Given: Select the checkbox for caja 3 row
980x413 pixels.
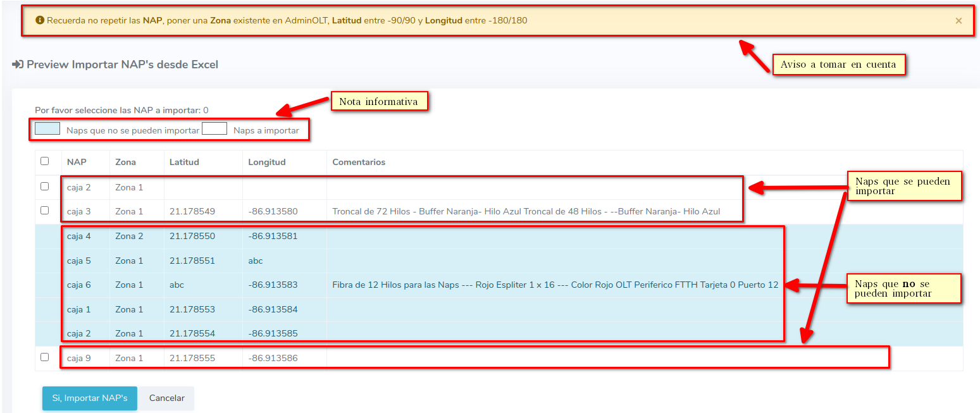Looking at the screenshot, I should click(44, 211).
